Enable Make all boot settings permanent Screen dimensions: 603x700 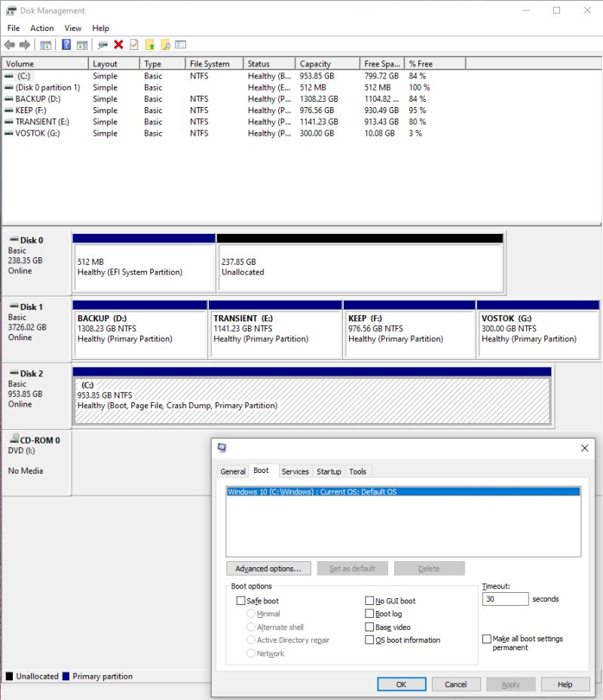pyautogui.click(x=487, y=638)
